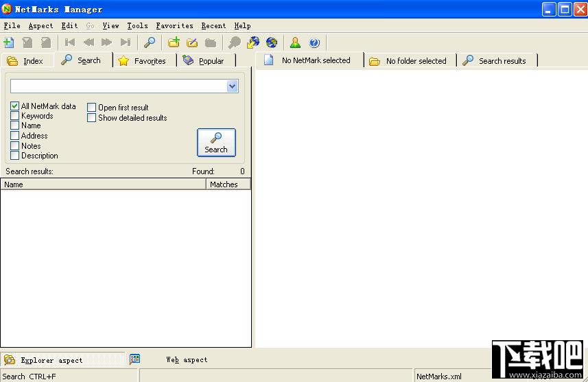Open help via blue question mark icon
Screen dimensions: 588x382
pos(314,43)
